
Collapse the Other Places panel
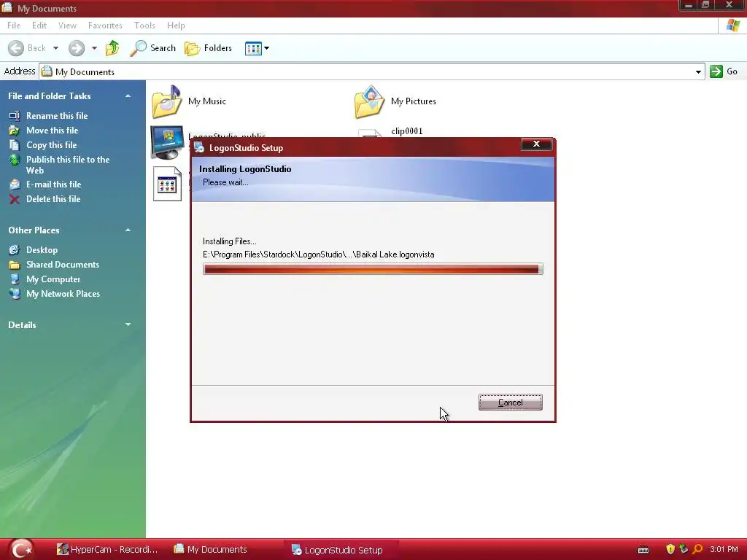pyautogui.click(x=128, y=230)
